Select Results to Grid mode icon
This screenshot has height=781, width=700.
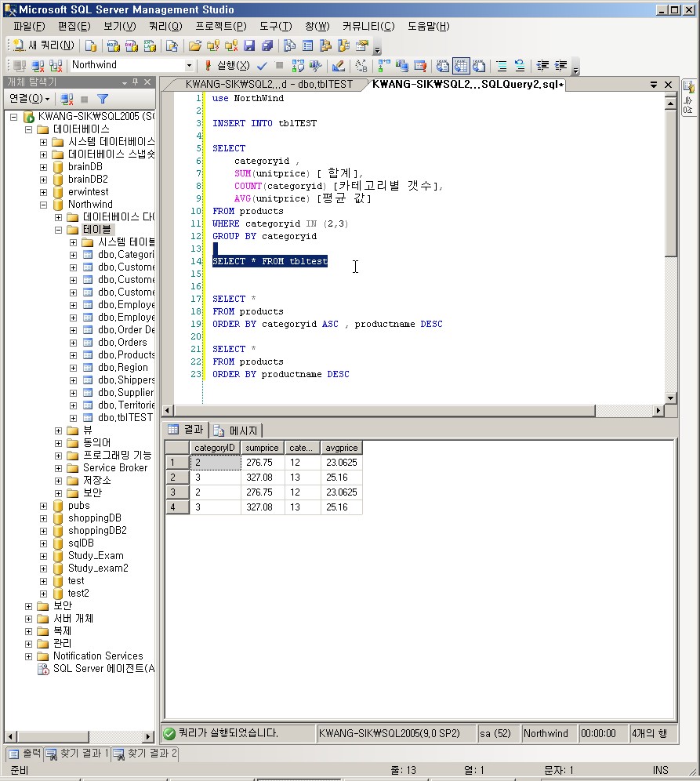point(461,65)
